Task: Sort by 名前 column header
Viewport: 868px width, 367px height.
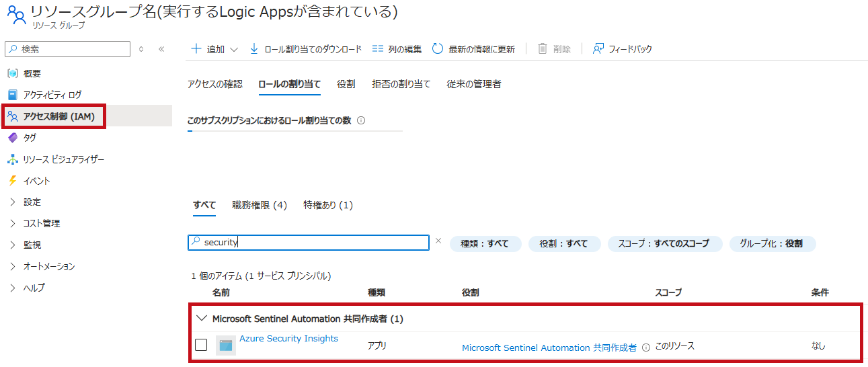Action: tap(221, 292)
